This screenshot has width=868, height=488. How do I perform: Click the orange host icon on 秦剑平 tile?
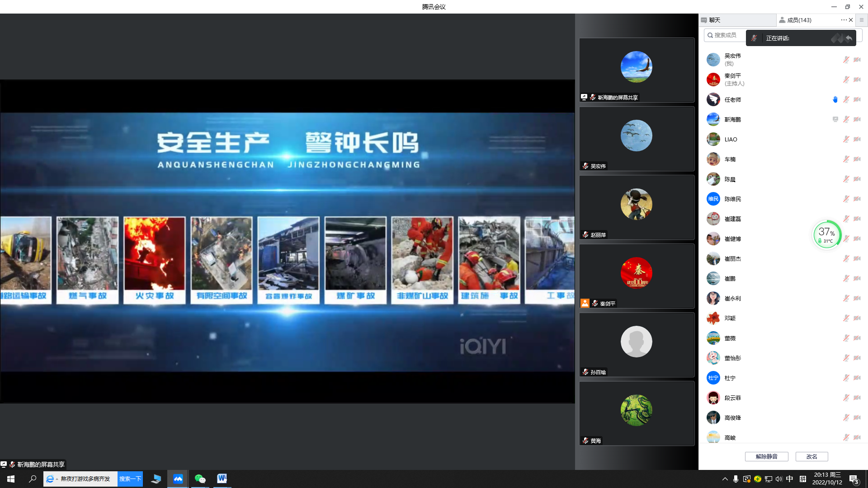(585, 303)
